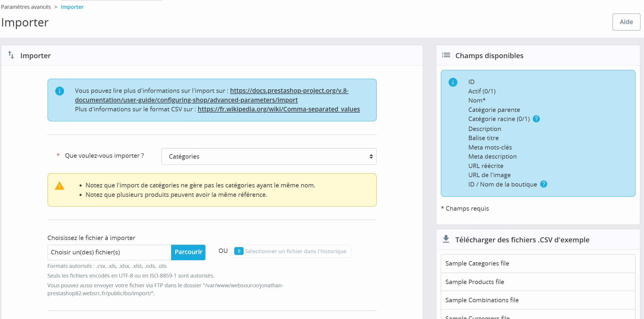Click the warning triangle icon in yellow notice

pyautogui.click(x=60, y=186)
